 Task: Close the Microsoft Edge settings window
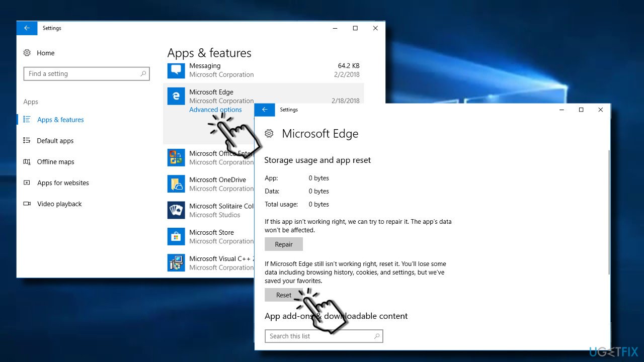(x=600, y=110)
